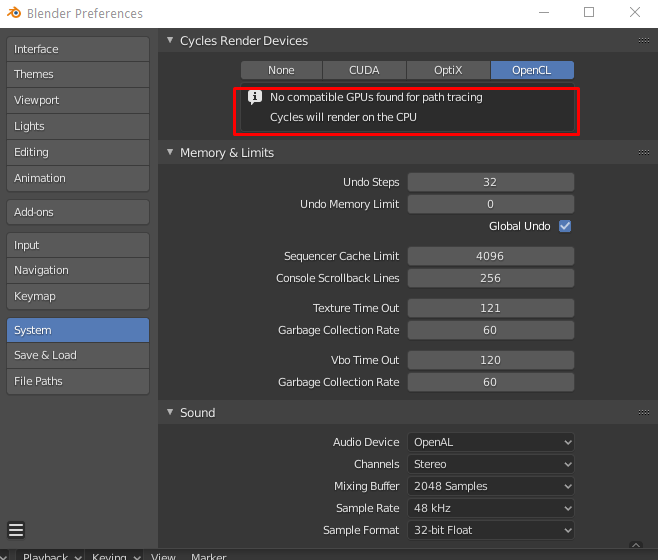Click the Blender logo in title bar
The height and width of the screenshot is (560, 658).
pos(14,13)
